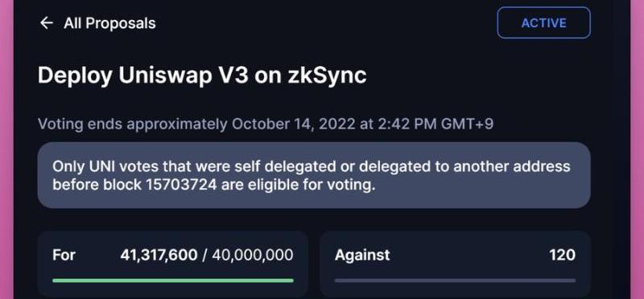The image size is (644, 299).
Task: Click the 41,317,600 For vote count
Action: point(159,255)
